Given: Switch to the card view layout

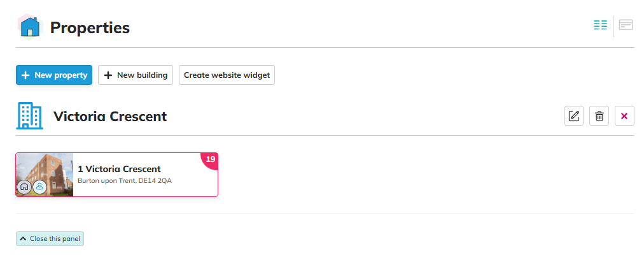Looking at the screenshot, I should pos(626,25).
